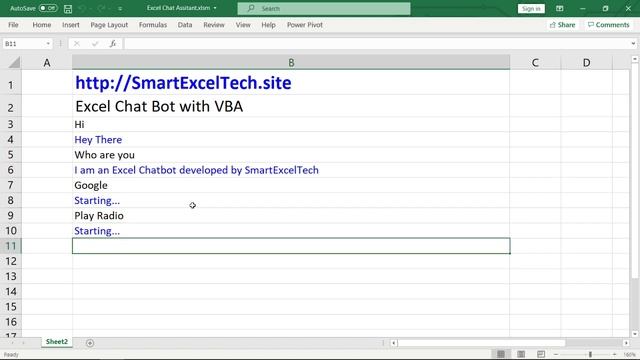Select column A header
Screen dimensions: 640x360
[x=47, y=62]
